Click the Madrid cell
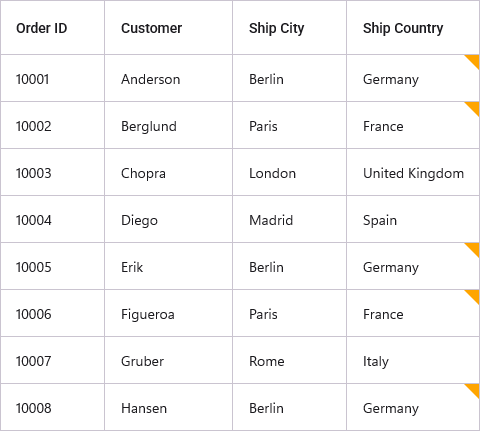Viewport: 480px width, 431px height. tap(289, 219)
